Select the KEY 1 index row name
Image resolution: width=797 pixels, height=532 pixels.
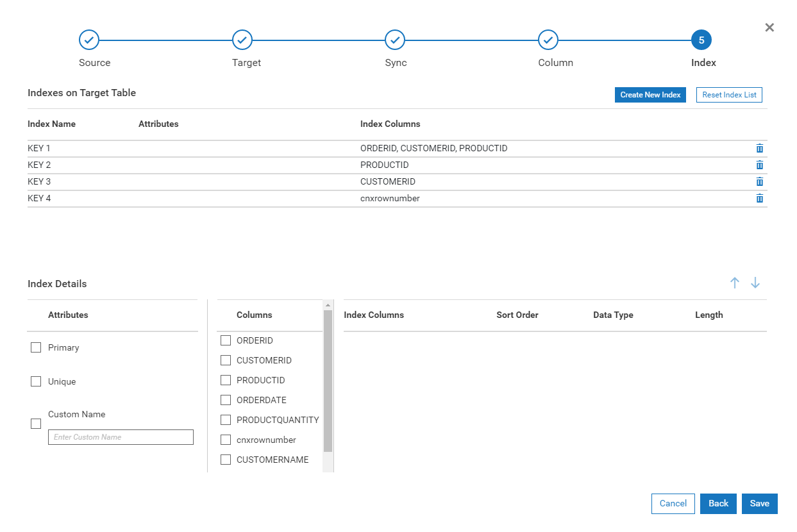coord(39,149)
